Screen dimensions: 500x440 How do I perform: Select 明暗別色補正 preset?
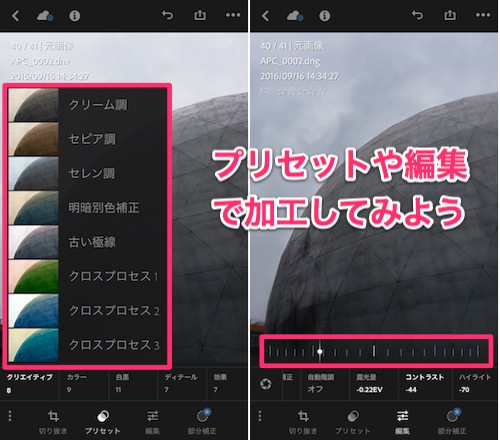tap(87, 208)
